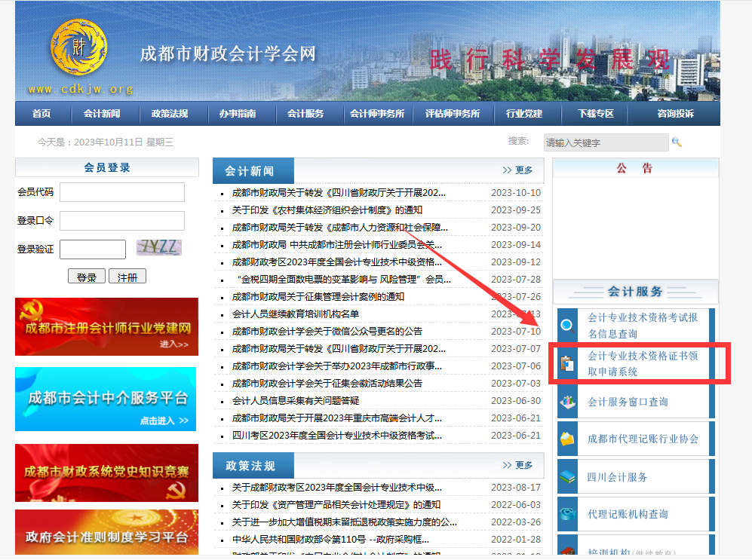Click the 会计服务窗口查询 icon
This screenshot has width=752, height=560.
[567, 402]
